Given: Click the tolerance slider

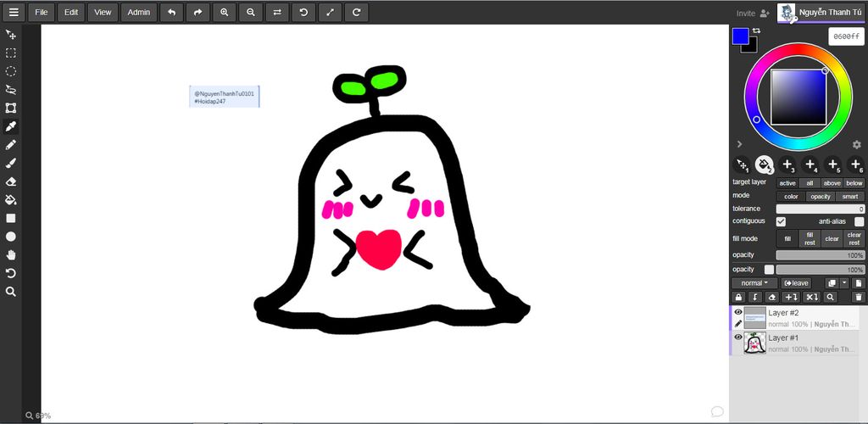Looking at the screenshot, I should tap(821, 209).
